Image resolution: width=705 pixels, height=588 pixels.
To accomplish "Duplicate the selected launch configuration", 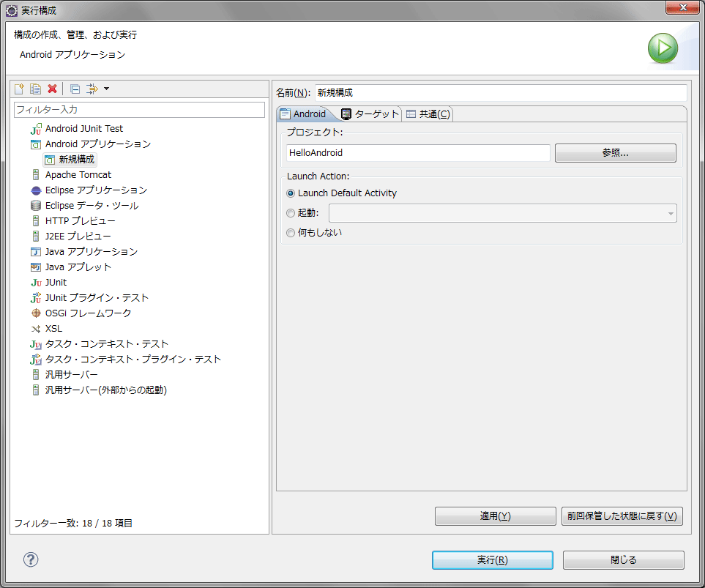I will coord(36,89).
